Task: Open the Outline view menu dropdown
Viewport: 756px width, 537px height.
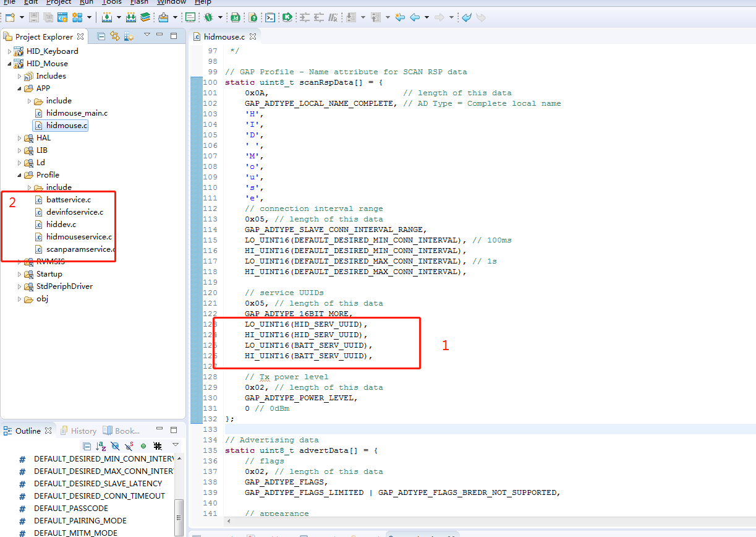Action: click(x=176, y=445)
